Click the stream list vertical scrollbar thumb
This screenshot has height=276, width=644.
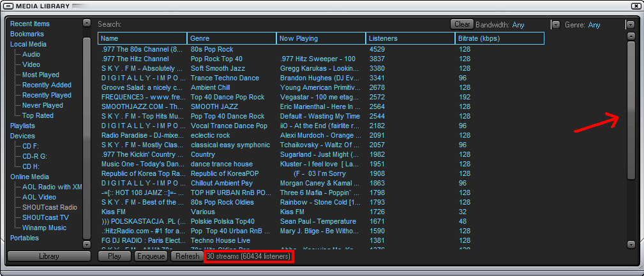coord(631,110)
